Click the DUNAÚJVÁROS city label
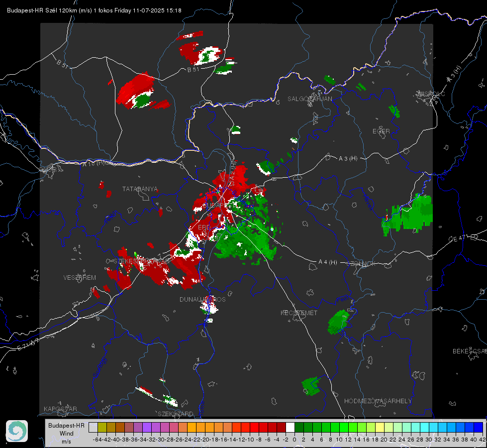The width and height of the screenshot is (487, 448). tap(202, 299)
